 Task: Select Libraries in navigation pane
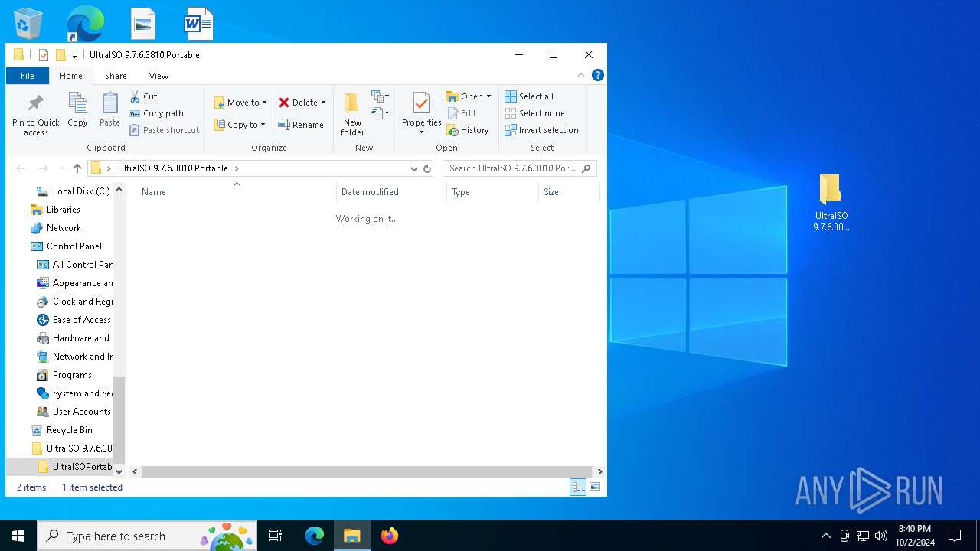(55, 210)
